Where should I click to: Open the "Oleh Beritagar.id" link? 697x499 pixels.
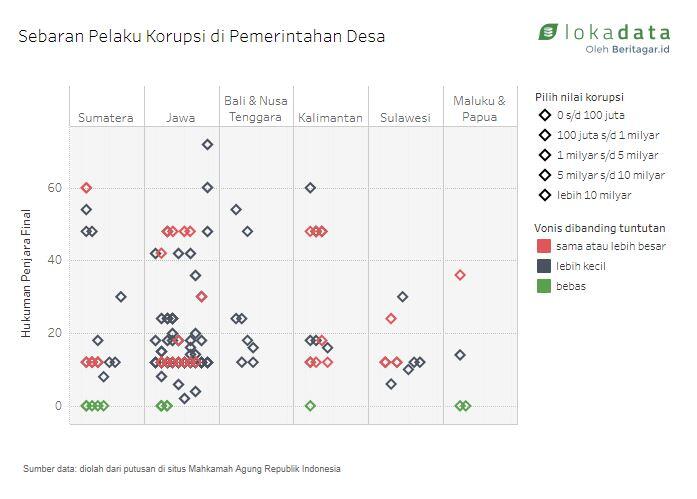click(x=627, y=49)
